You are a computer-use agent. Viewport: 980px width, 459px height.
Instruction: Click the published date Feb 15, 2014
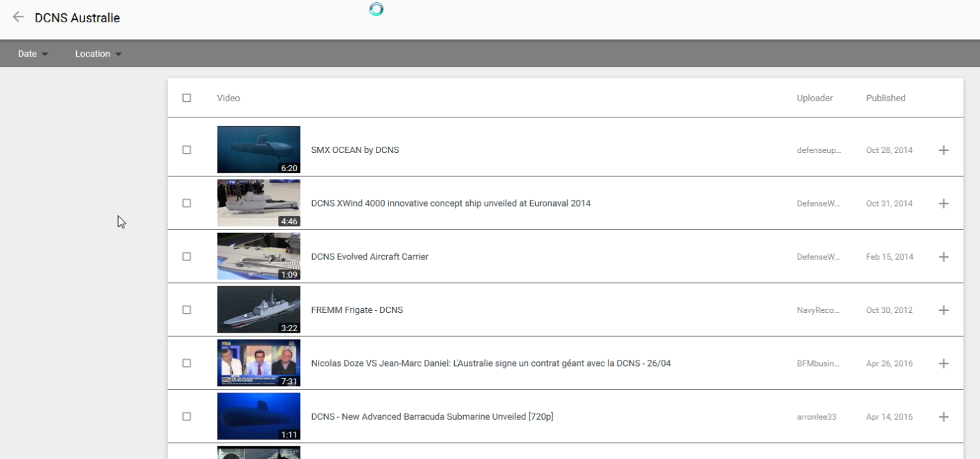889,256
